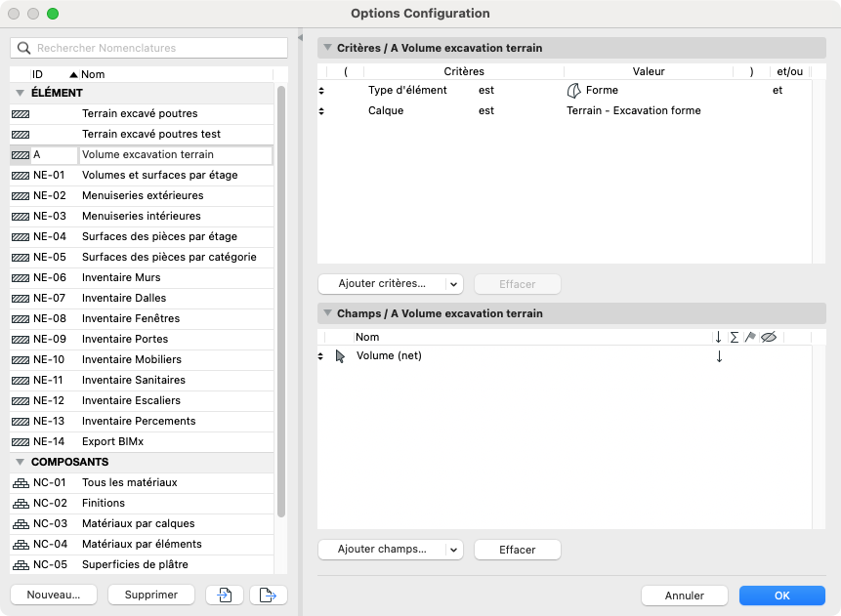Viewport: 841px width, 616px height.
Task: Click the Forme element type icon
Action: pyautogui.click(x=573, y=91)
